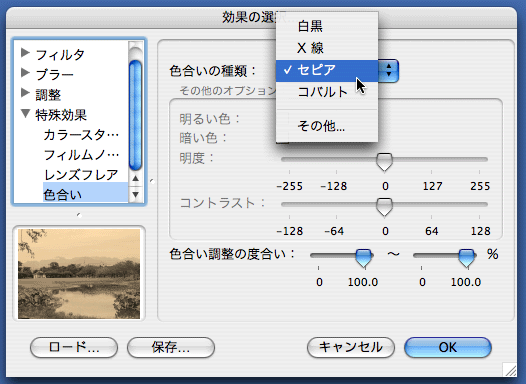526x384 pixels.
Task: Click the 保存... button
Action: (x=171, y=347)
